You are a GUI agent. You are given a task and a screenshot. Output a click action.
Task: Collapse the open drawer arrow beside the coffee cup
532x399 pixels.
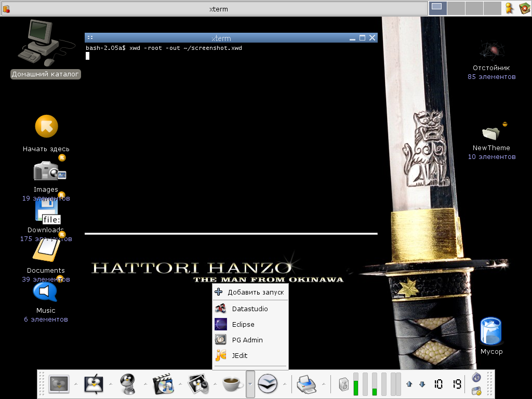(x=250, y=384)
